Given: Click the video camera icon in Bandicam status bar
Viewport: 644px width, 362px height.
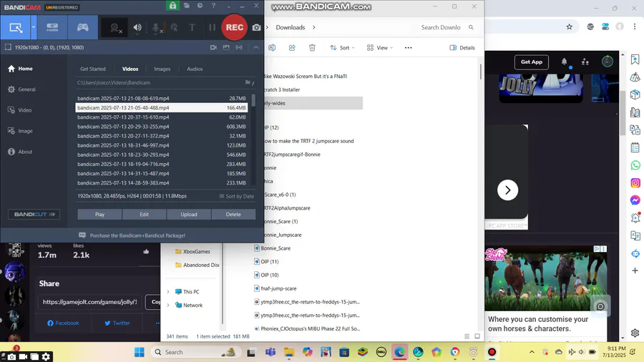Looking at the screenshot, I should (x=213, y=48).
